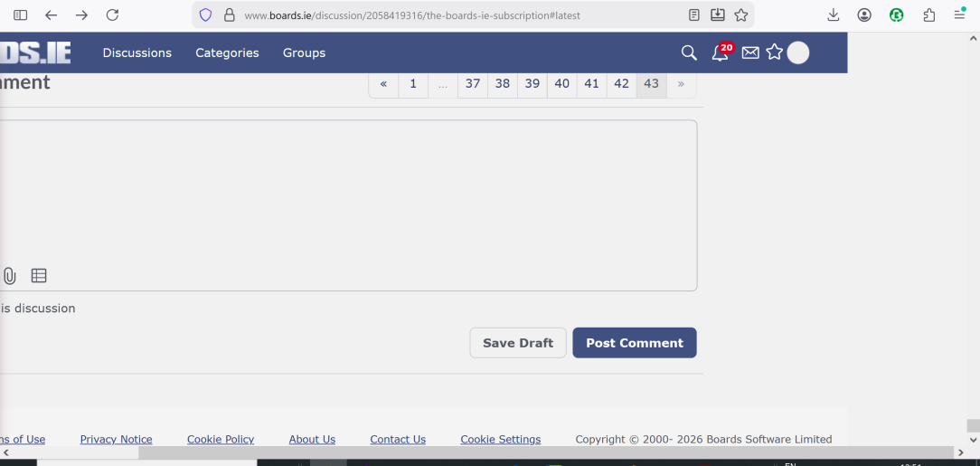Screen dimensions: 980x466
Task: Open notifications bell showing 20
Action: tap(721, 52)
